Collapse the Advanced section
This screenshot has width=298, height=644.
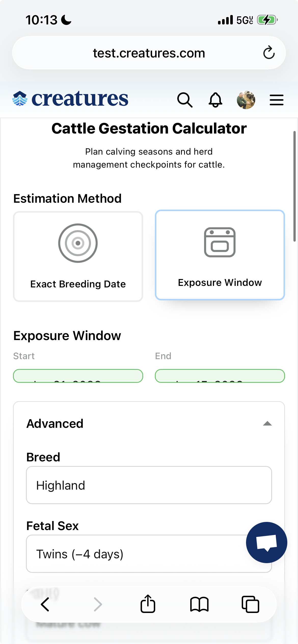[x=267, y=423]
